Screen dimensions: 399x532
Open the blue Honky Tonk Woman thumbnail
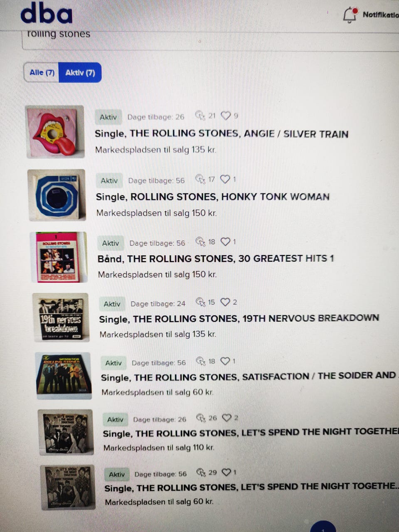point(57,195)
